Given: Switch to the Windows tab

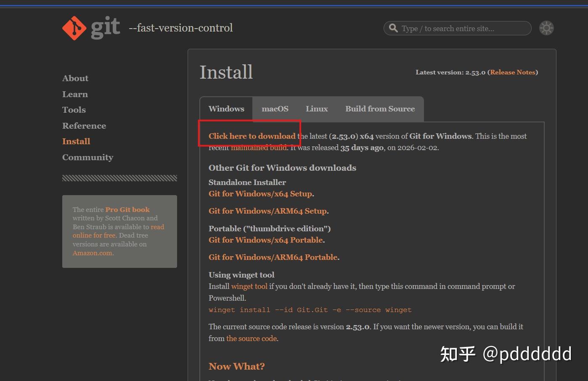Looking at the screenshot, I should click(226, 109).
